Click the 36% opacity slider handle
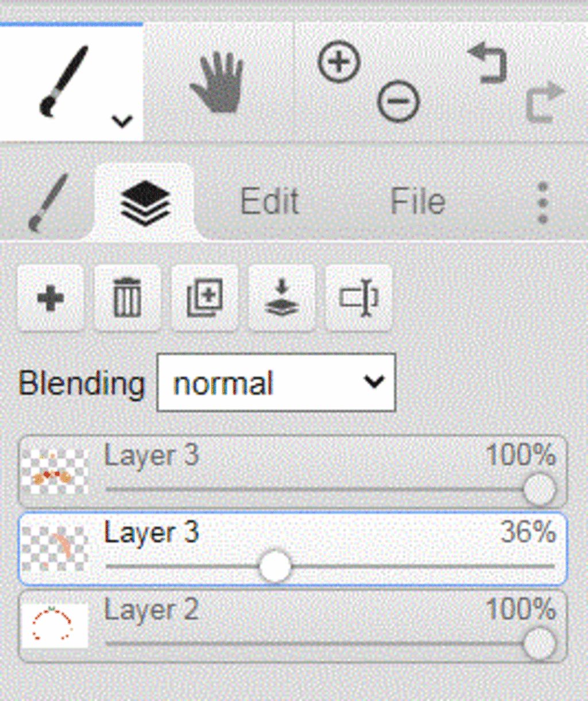 [x=275, y=567]
